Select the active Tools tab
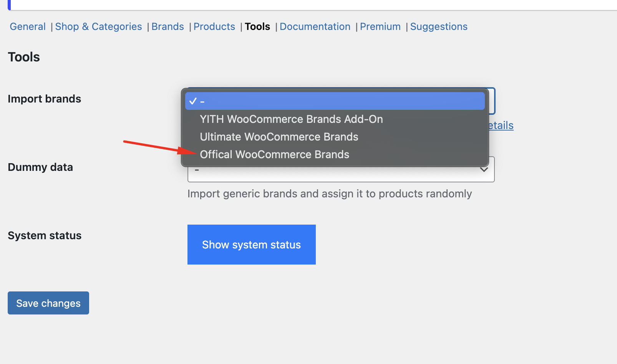The image size is (617, 364). pyautogui.click(x=257, y=26)
